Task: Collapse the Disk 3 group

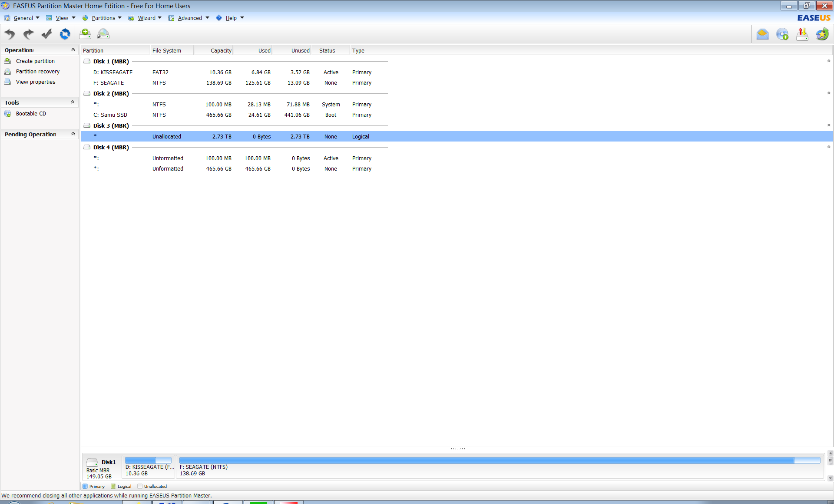Action: pos(828,125)
